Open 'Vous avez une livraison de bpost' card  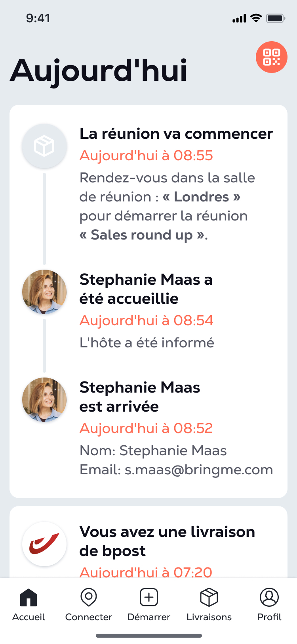148,542
